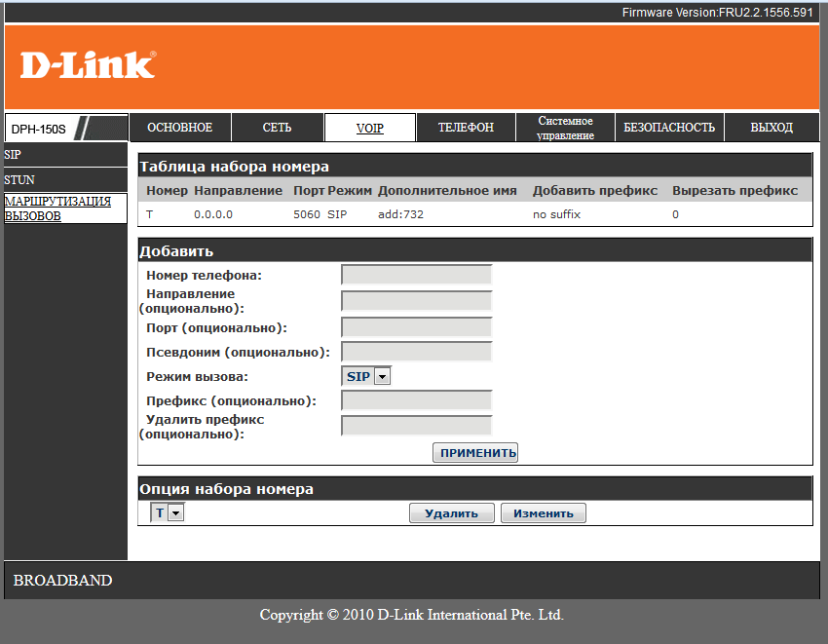Open the БЕЗОПАСНОСТЬ tab

click(x=669, y=128)
